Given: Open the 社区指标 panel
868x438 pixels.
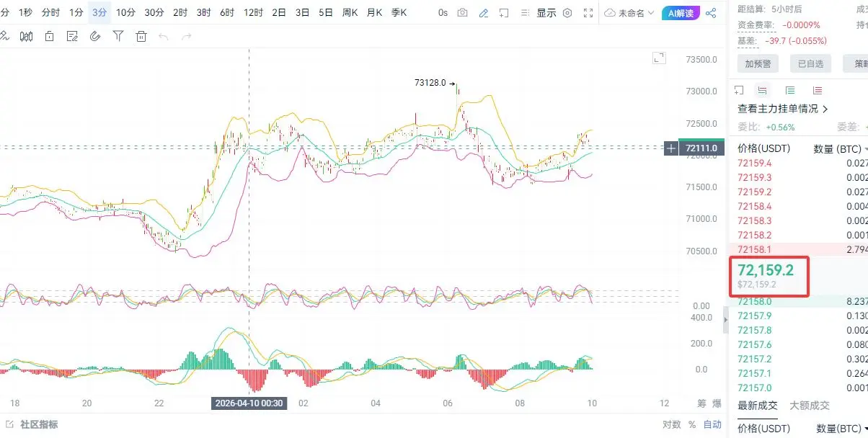Looking at the screenshot, I should click(x=39, y=424).
